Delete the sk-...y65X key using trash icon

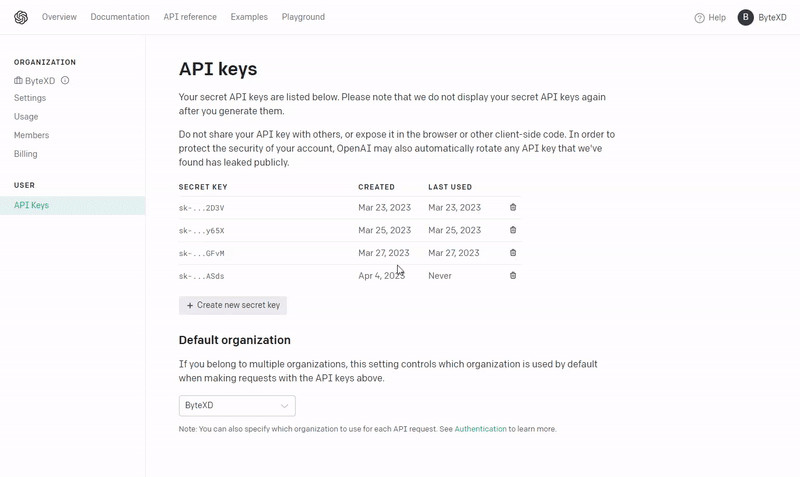coord(513,230)
